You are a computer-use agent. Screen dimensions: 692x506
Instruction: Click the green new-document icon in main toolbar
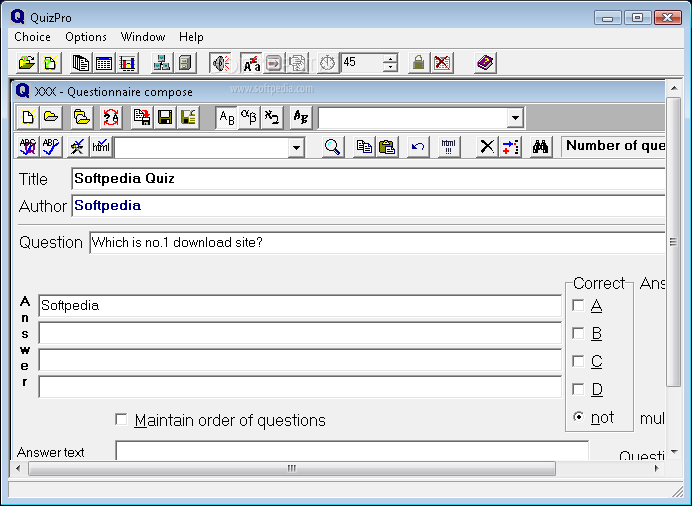[x=50, y=63]
